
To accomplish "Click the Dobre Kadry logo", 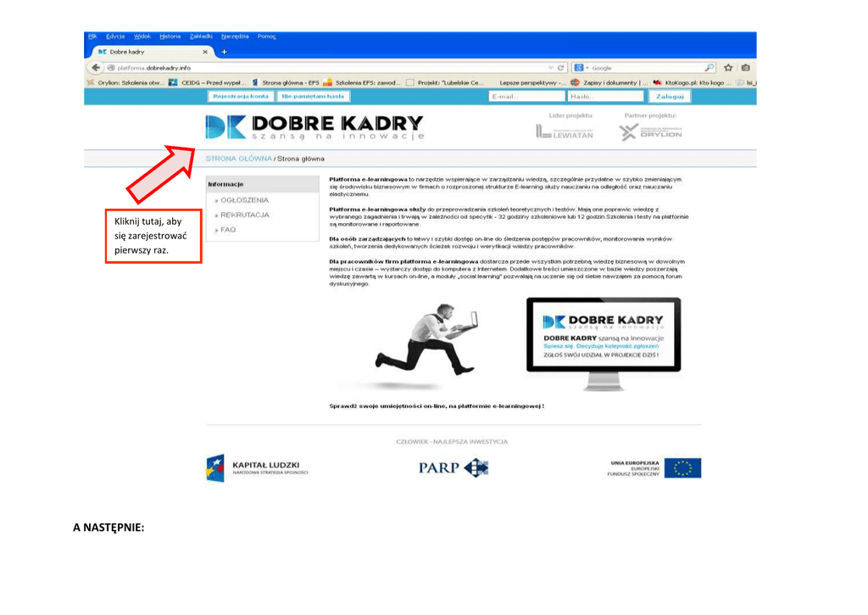I will [x=314, y=128].
